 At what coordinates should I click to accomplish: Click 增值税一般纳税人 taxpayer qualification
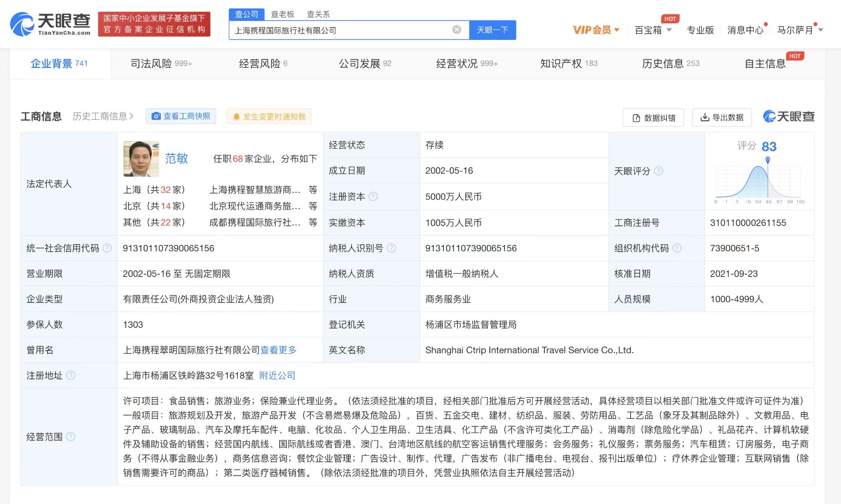[x=462, y=274]
